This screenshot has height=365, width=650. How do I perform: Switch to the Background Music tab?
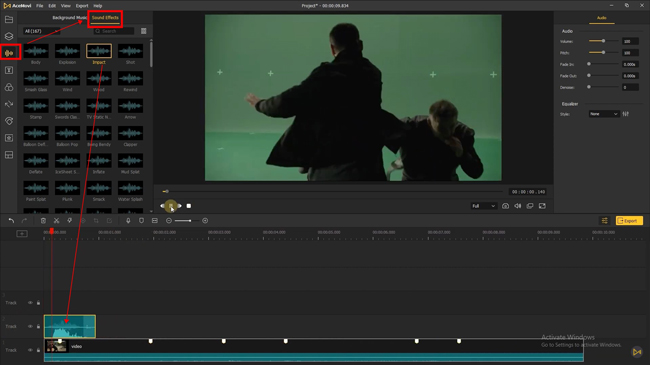tap(69, 17)
